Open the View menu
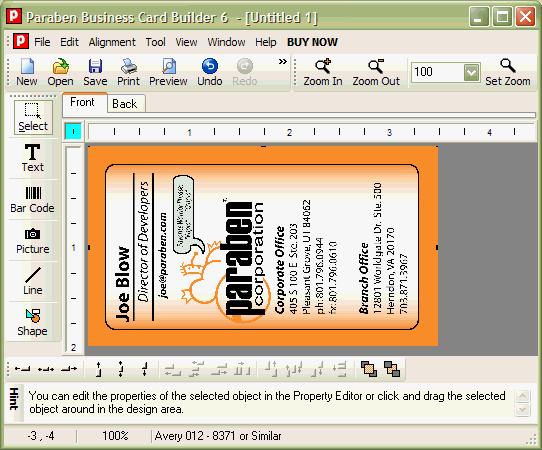Screen dimensions: 542x450 point(186,42)
